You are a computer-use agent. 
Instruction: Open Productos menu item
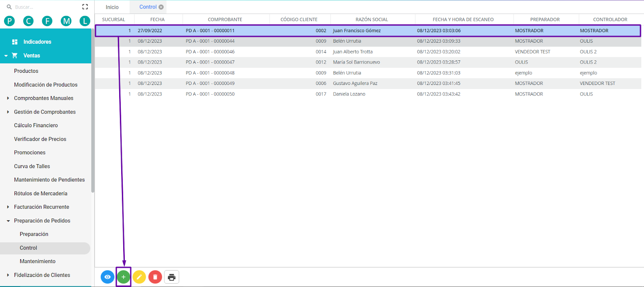tap(26, 71)
